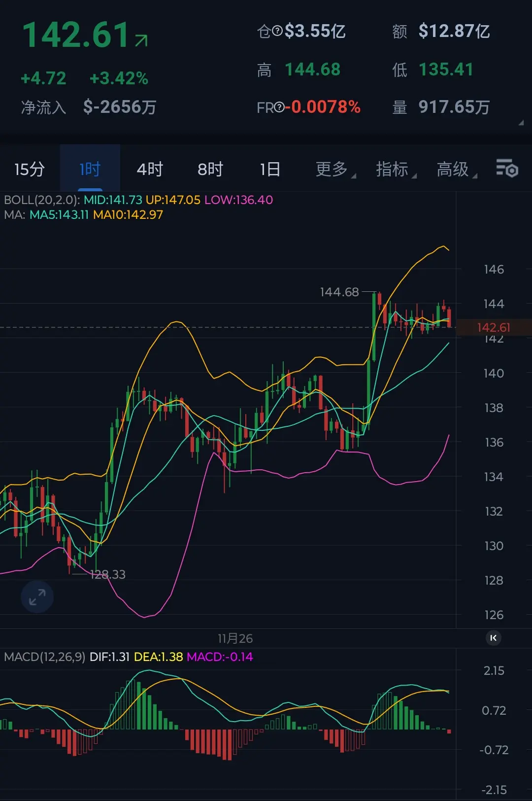
Task: Tap turnover value $12.87亿
Action: pos(454,31)
